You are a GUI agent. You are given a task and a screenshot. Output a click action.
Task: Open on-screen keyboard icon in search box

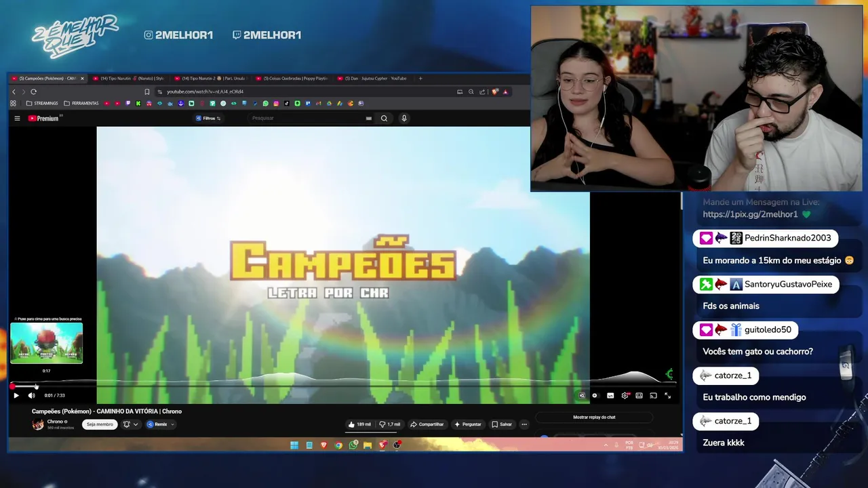369,118
